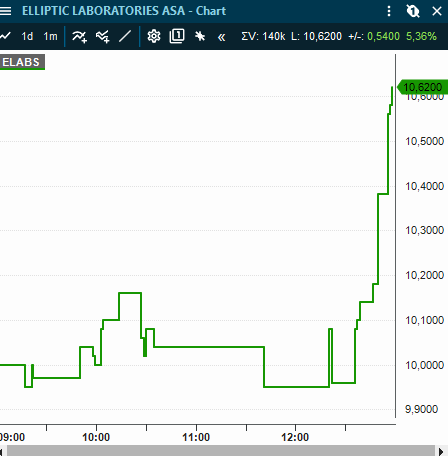Click the 10,6200 current price tag
Viewport: 448px width, 456px height.
422,87
